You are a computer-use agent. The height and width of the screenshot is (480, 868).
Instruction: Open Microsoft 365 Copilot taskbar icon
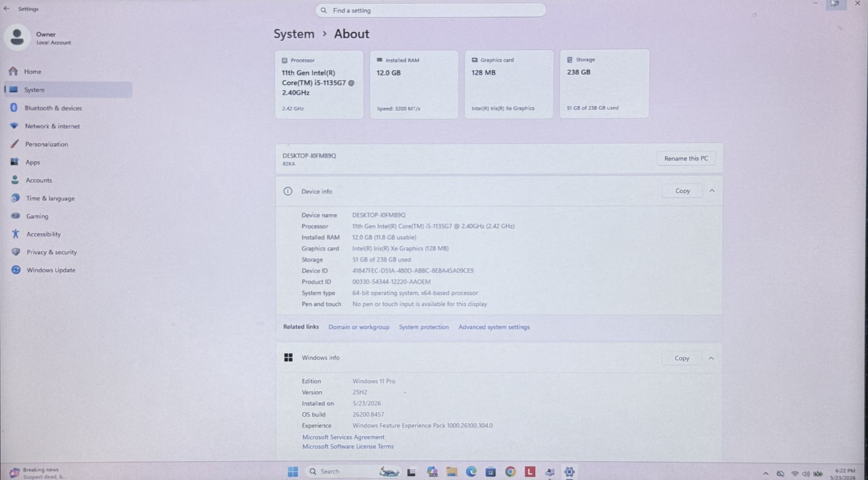[432, 472]
